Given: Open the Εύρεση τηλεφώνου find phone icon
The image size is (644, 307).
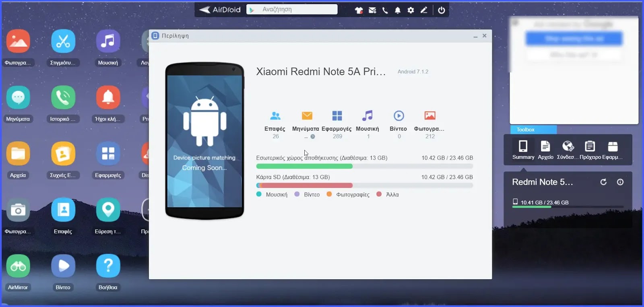Looking at the screenshot, I should (108, 210).
